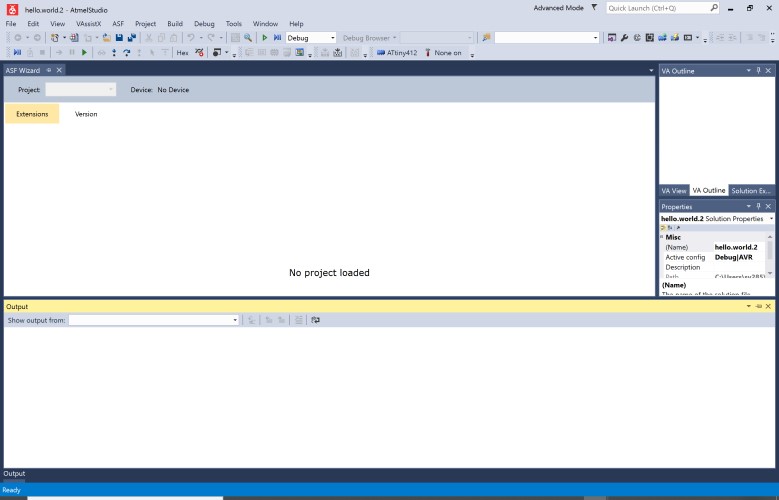
Task: Close the ASF Wizard tab
Action: 59,70
